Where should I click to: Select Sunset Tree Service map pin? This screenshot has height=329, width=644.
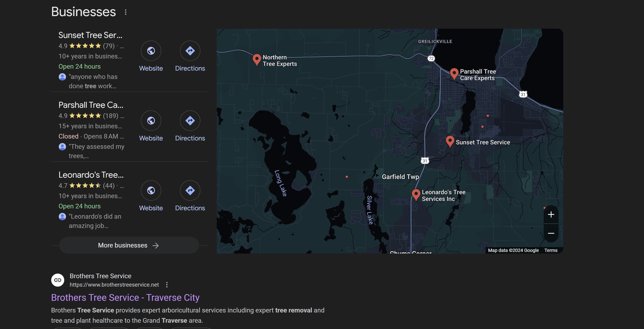tap(450, 141)
